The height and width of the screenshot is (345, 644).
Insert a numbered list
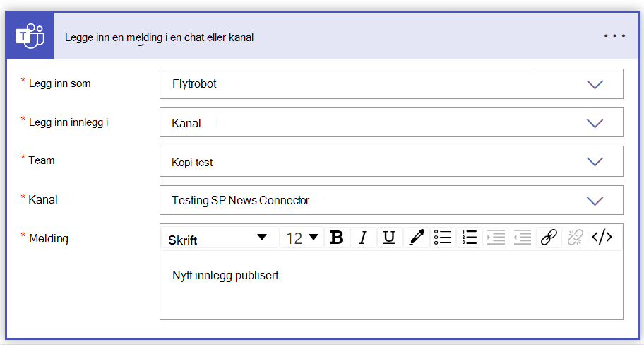pos(469,238)
